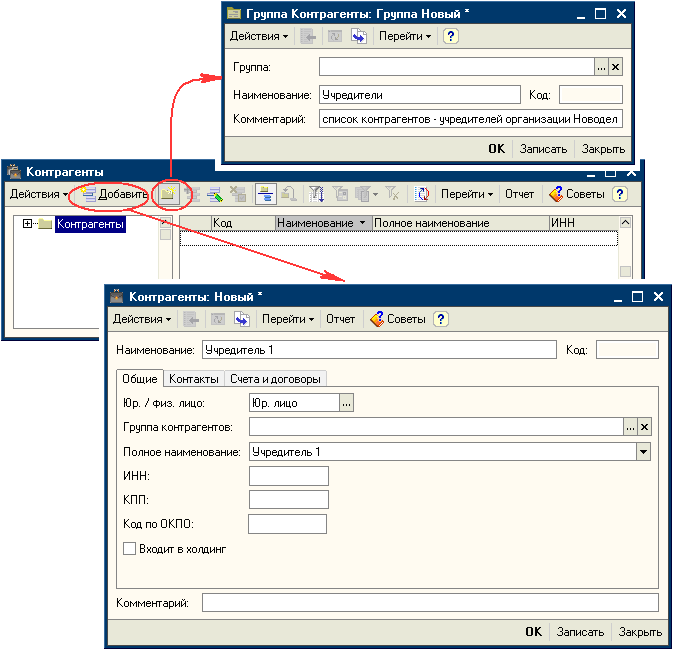673x650 pixels.
Task: Click the refresh list icon in Контрагенты toolbar
Action: [x=421, y=194]
